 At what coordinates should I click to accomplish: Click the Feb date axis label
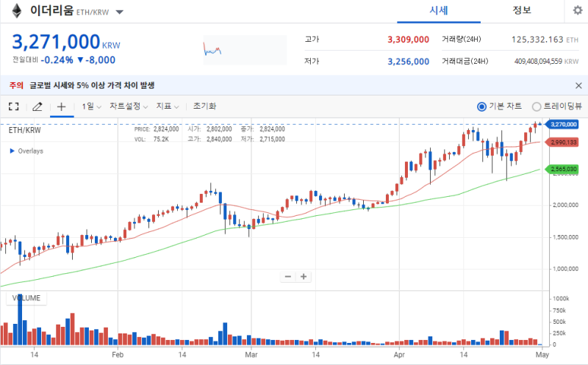(x=118, y=355)
